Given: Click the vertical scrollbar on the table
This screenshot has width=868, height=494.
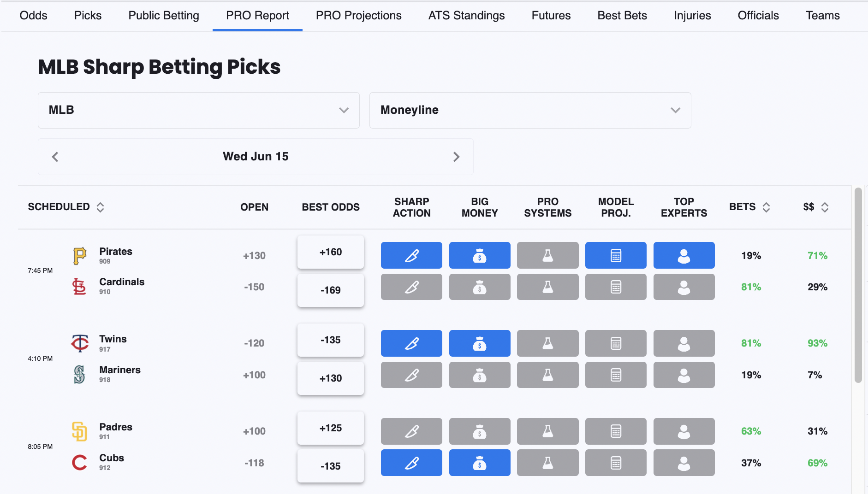Looking at the screenshot, I should pyautogui.click(x=858, y=286).
